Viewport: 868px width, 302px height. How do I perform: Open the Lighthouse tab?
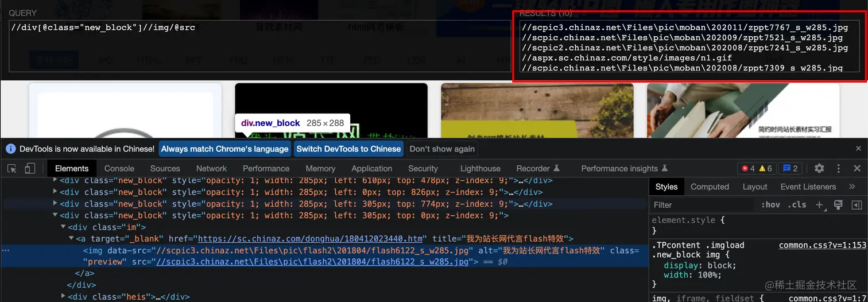[x=480, y=168]
